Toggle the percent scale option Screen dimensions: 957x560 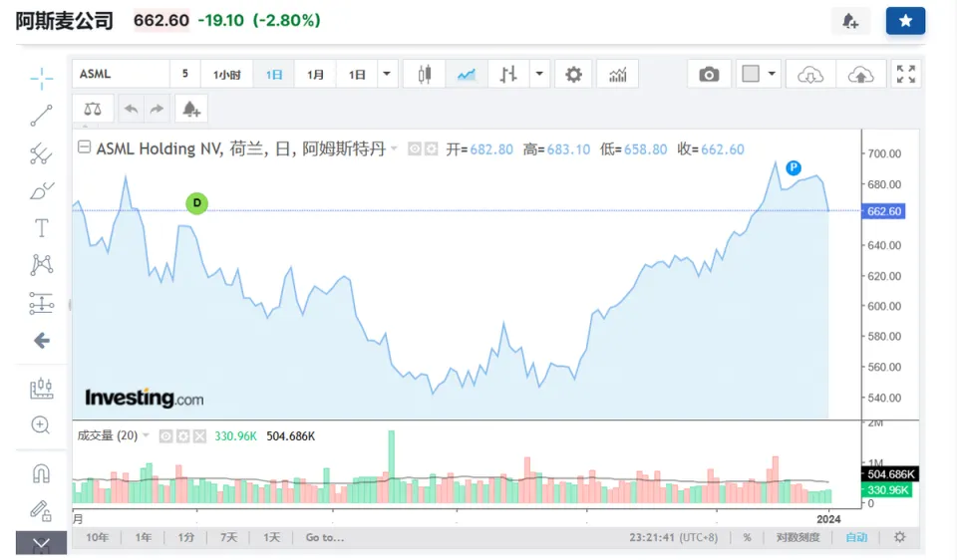pyautogui.click(x=747, y=537)
